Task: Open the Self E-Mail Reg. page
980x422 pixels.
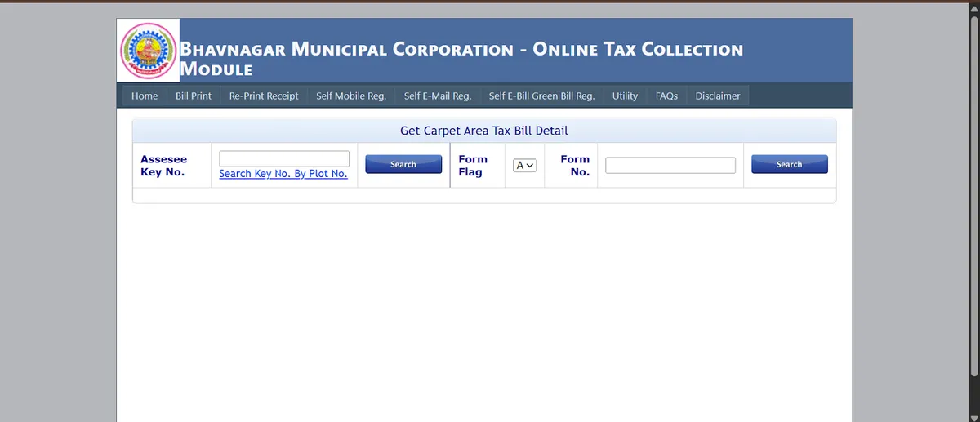Action: click(438, 96)
